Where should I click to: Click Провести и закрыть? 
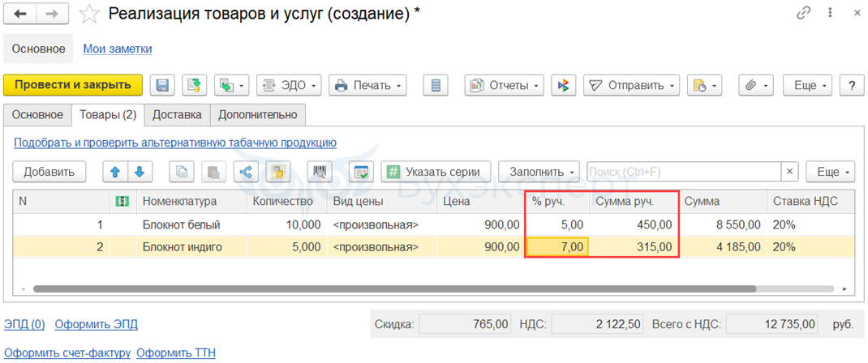73,85
